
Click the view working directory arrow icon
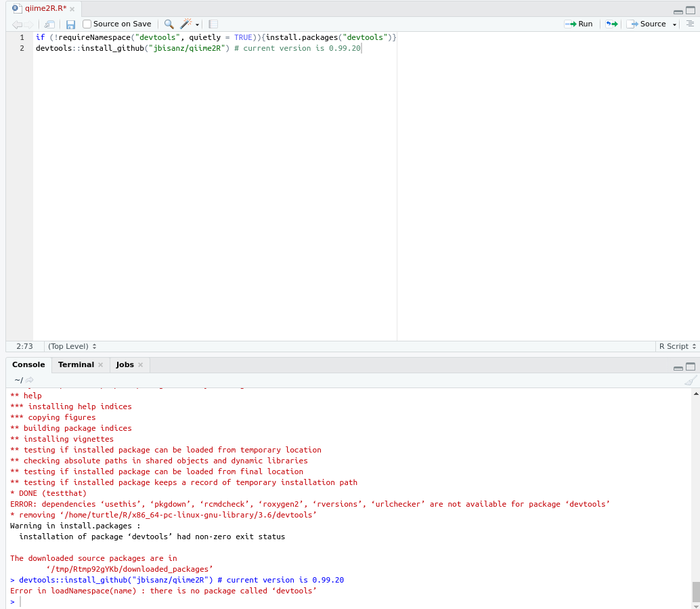(x=30, y=380)
